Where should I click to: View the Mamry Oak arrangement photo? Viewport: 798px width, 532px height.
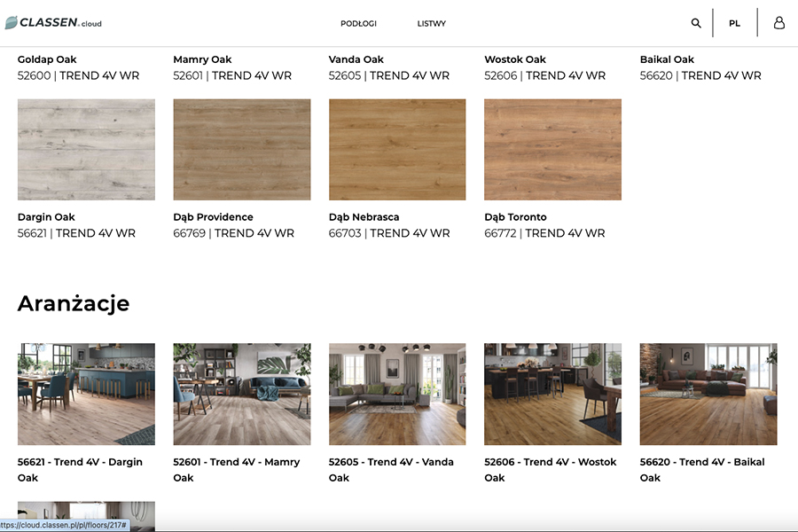[241, 394]
